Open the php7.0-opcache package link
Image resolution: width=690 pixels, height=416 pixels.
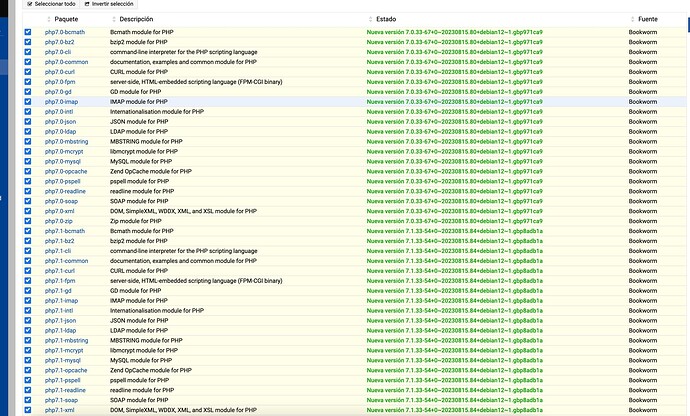point(66,172)
